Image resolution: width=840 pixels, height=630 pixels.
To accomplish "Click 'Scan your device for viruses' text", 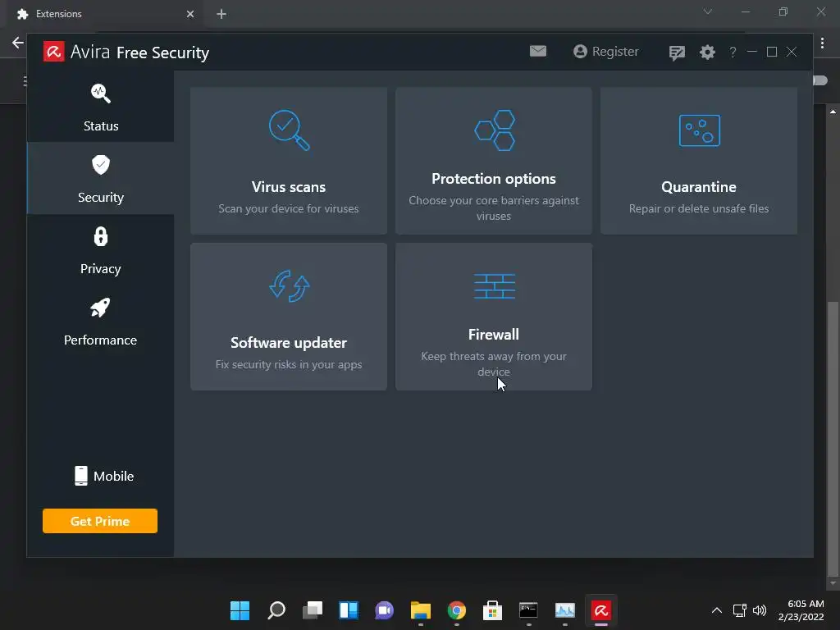I will 289,208.
